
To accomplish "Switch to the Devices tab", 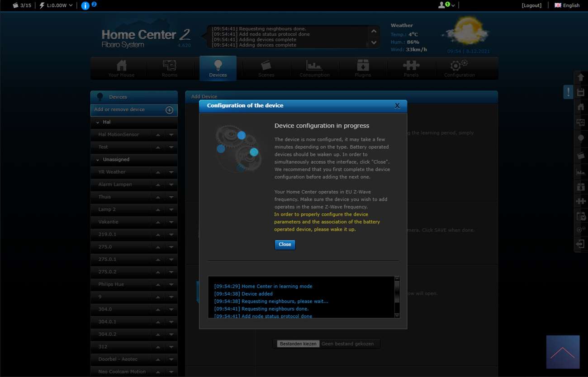I will [218, 69].
